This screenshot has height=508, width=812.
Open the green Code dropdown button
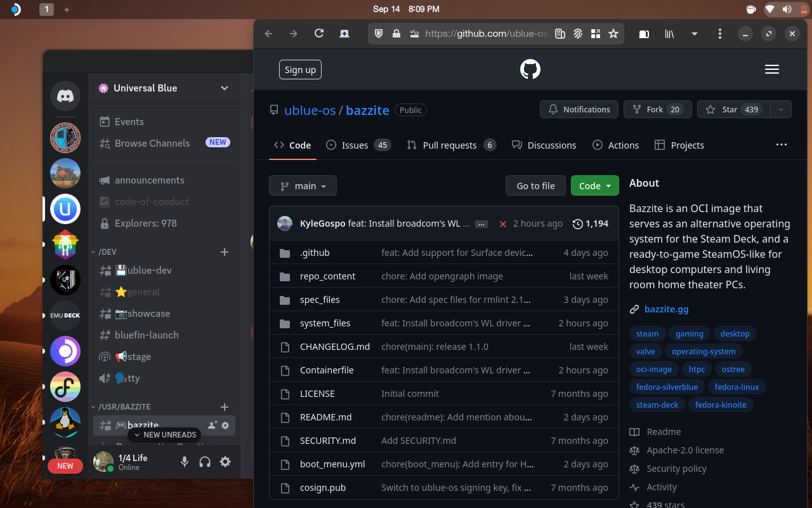(595, 185)
